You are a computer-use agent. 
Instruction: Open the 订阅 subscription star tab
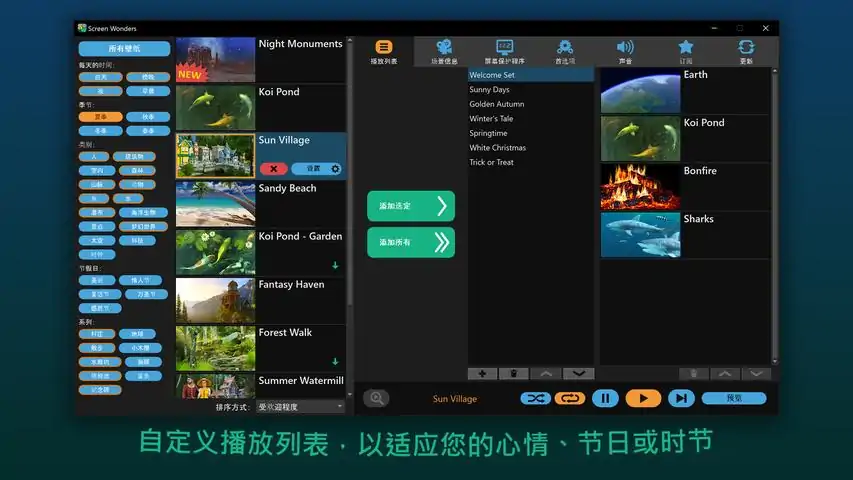point(685,52)
